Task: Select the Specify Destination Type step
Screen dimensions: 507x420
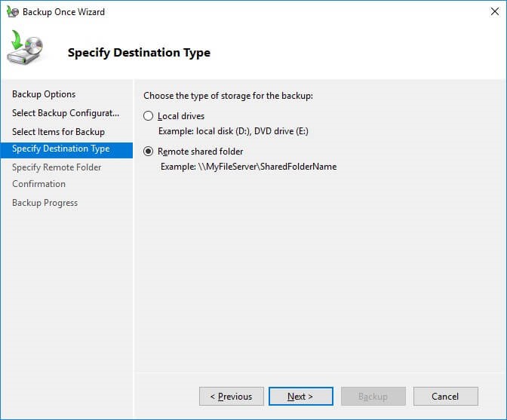Action: pyautogui.click(x=66, y=150)
